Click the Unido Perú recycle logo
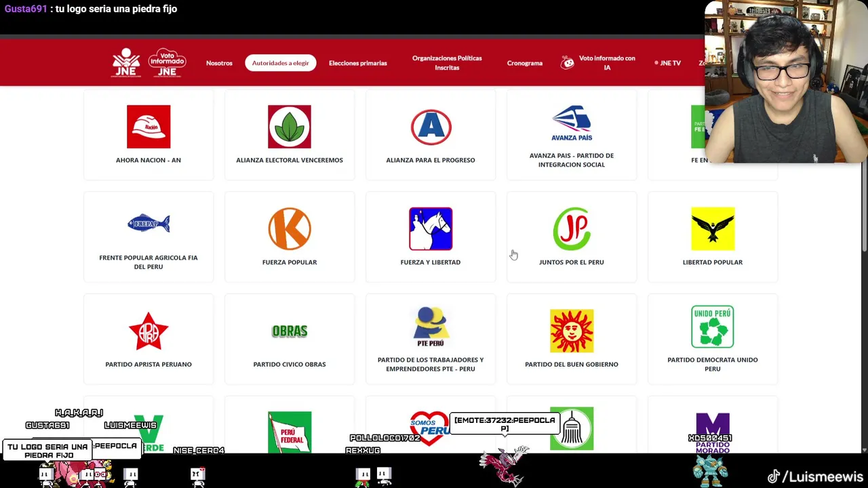Viewport: 868px width, 488px height. (x=713, y=327)
